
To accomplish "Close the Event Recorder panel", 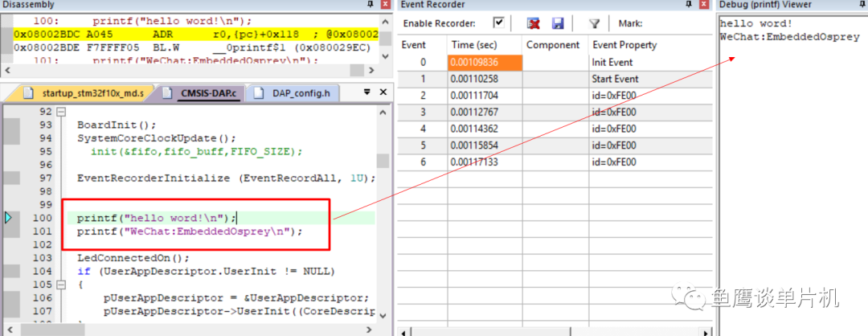I will pyautogui.click(x=704, y=5).
